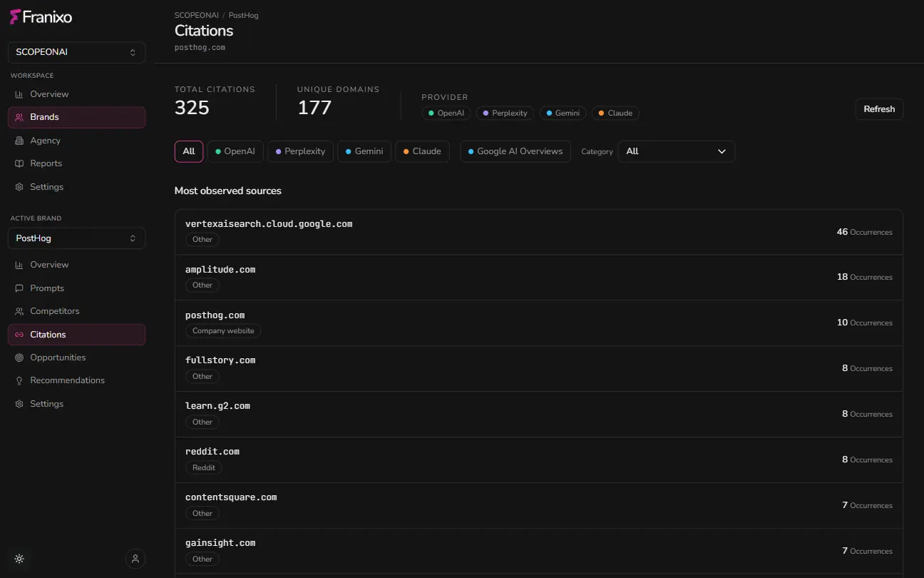Click the Reports book icon
Screen dimensions: 924x578
point(19,163)
